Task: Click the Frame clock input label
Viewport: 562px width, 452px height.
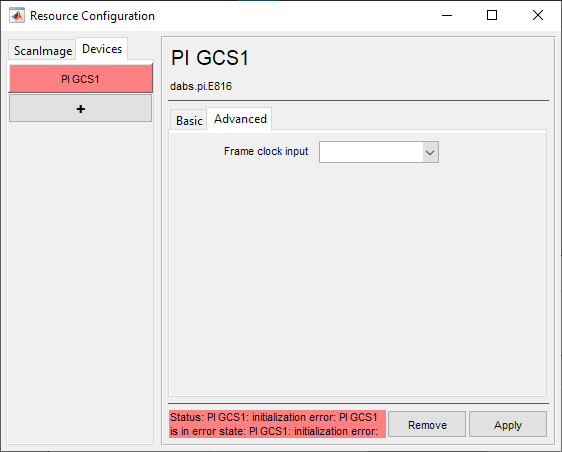Action: [x=266, y=151]
